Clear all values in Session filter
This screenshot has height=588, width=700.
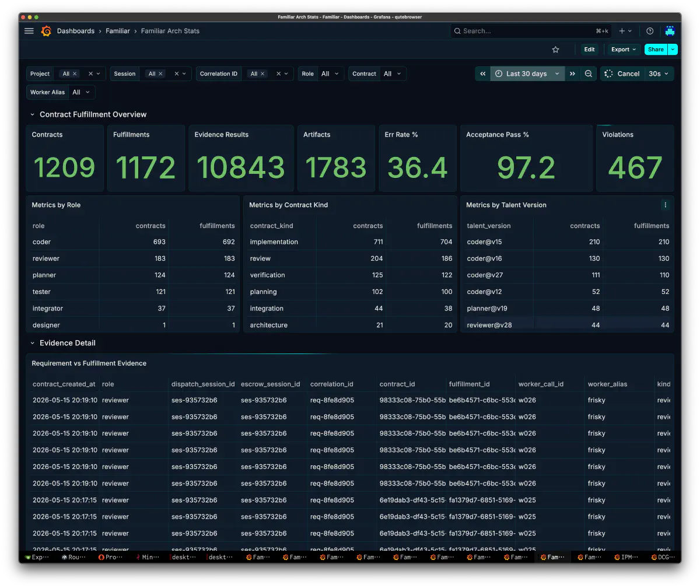click(176, 74)
